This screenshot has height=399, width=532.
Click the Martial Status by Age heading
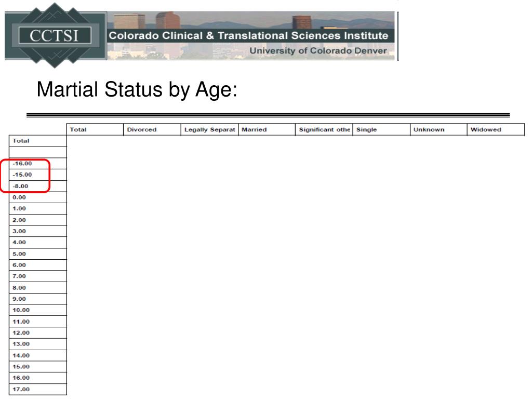pos(137,89)
